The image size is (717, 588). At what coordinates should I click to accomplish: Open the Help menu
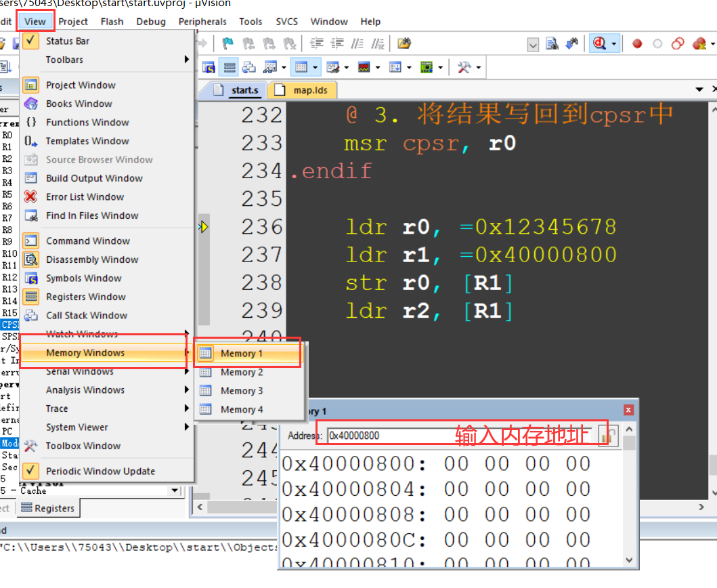click(x=370, y=22)
